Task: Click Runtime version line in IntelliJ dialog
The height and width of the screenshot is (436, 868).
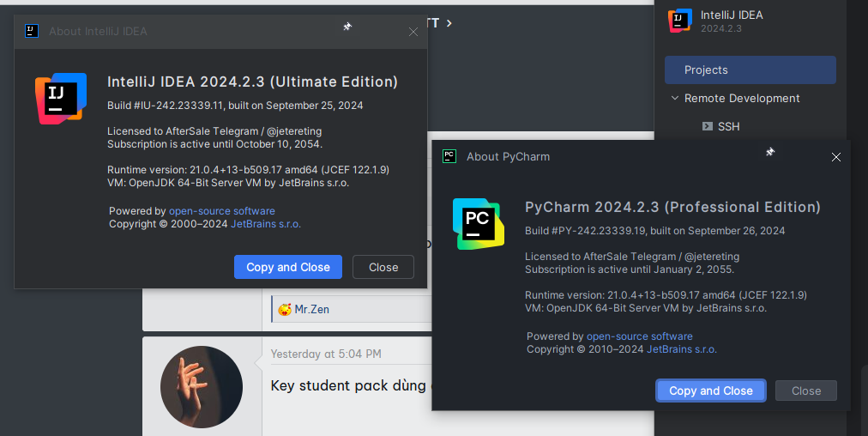Action: point(248,170)
